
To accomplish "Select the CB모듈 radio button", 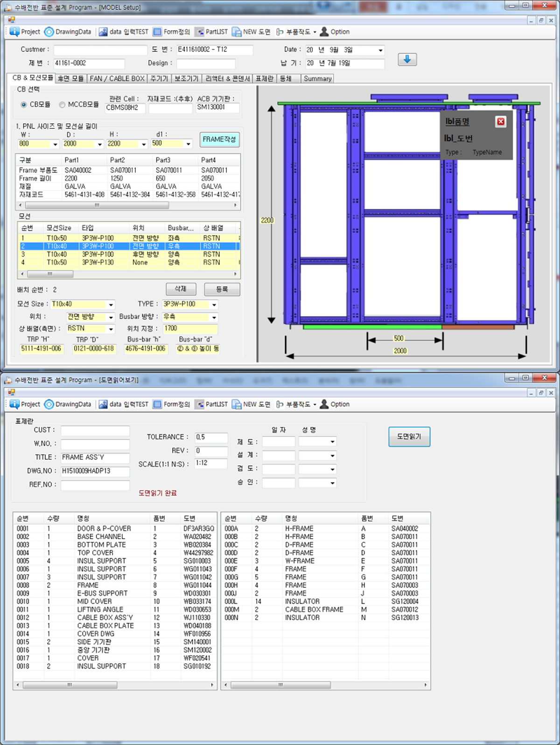I will pyautogui.click(x=24, y=105).
